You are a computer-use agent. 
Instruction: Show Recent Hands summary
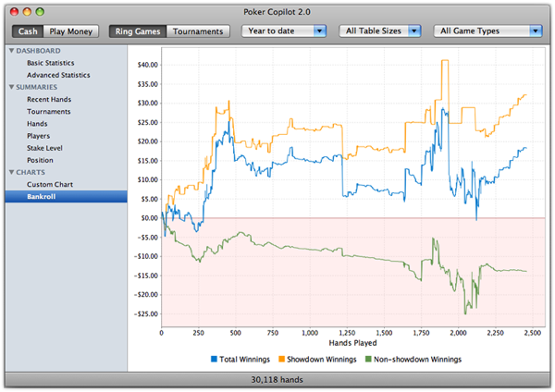click(49, 100)
